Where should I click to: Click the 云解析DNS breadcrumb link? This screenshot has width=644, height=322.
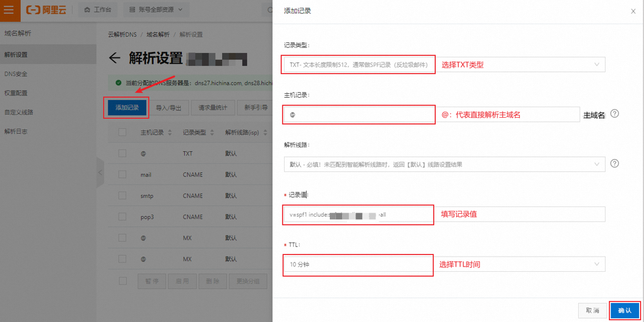pos(122,35)
